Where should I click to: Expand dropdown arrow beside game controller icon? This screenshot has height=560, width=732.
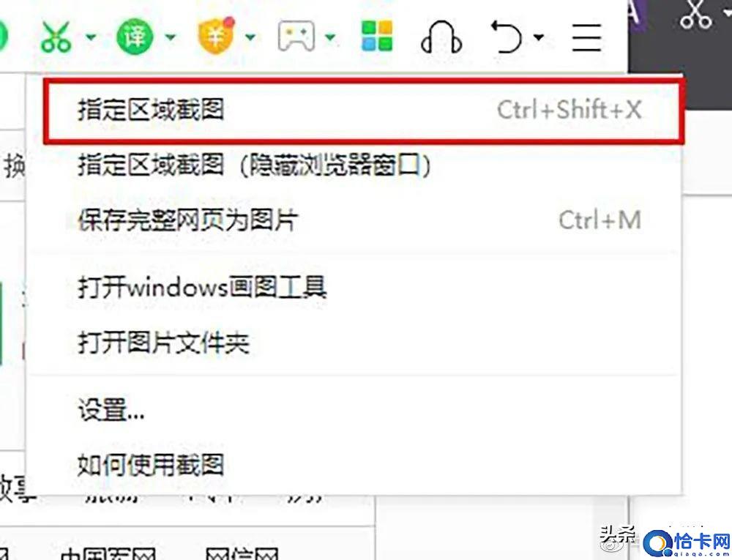point(331,37)
